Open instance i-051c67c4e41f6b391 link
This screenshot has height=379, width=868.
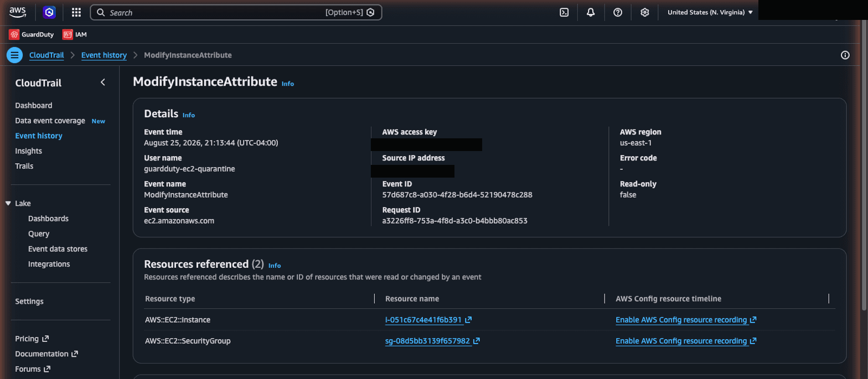pos(423,320)
